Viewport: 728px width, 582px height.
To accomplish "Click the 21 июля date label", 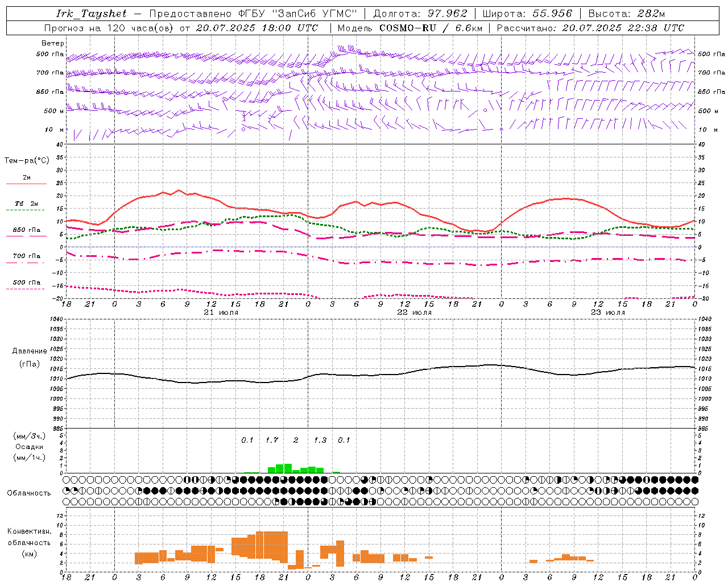I will (x=221, y=313).
